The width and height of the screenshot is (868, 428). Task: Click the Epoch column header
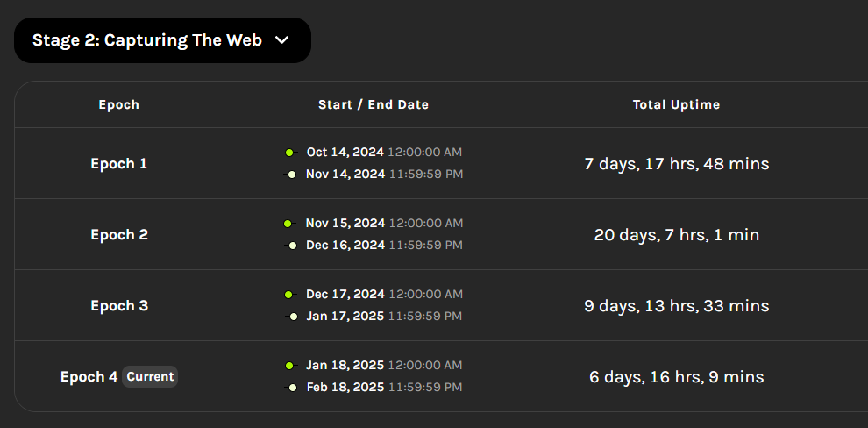pos(118,104)
